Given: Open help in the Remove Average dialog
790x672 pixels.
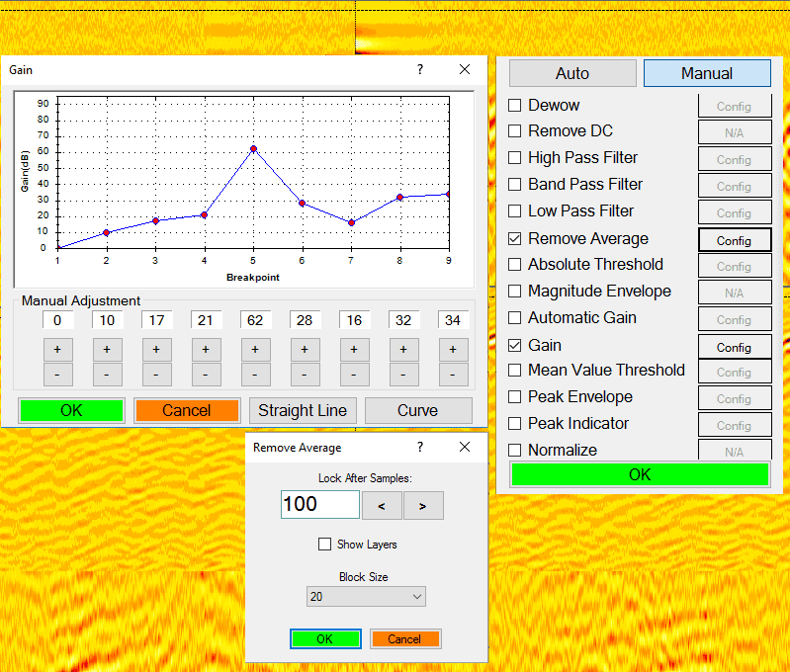Looking at the screenshot, I should point(420,448).
